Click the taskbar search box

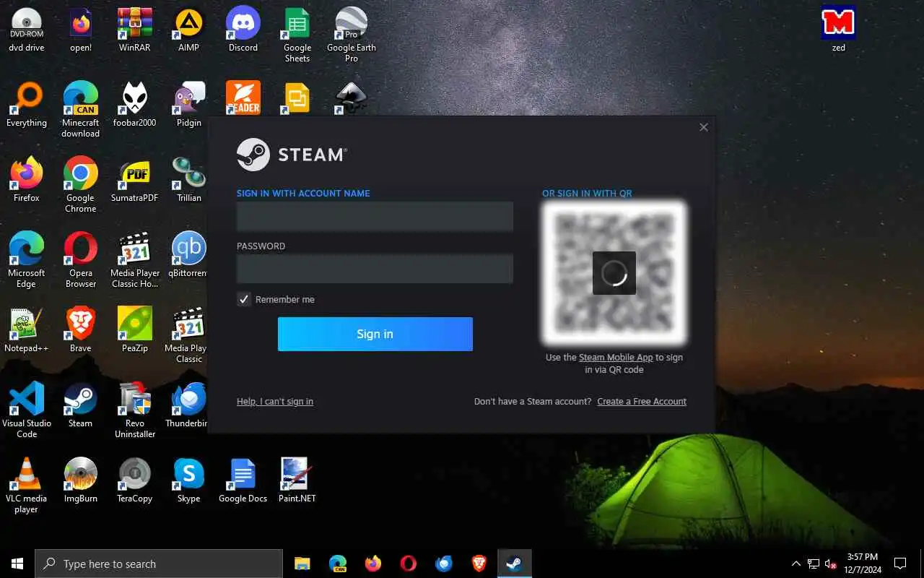click(x=159, y=564)
